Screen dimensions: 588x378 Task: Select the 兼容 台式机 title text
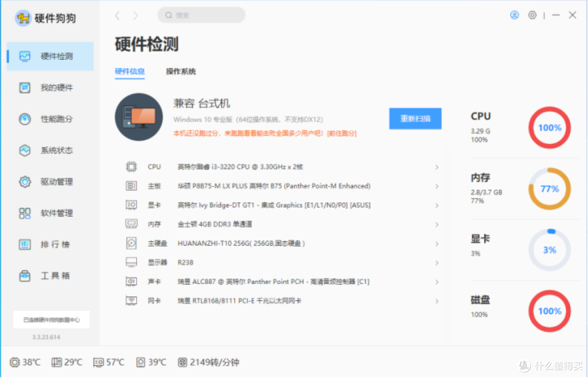click(x=202, y=103)
